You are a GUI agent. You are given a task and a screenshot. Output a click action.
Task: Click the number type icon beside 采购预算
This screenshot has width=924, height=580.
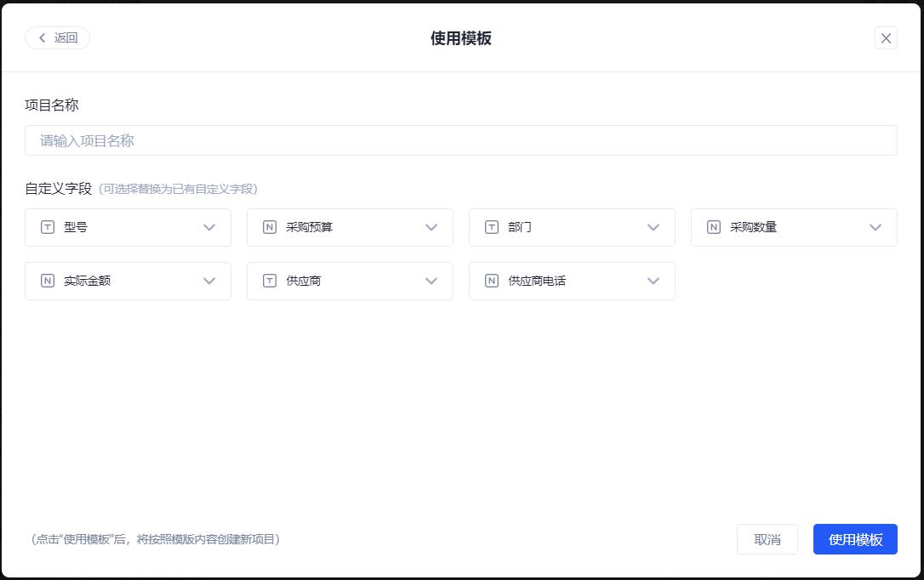[x=269, y=227]
